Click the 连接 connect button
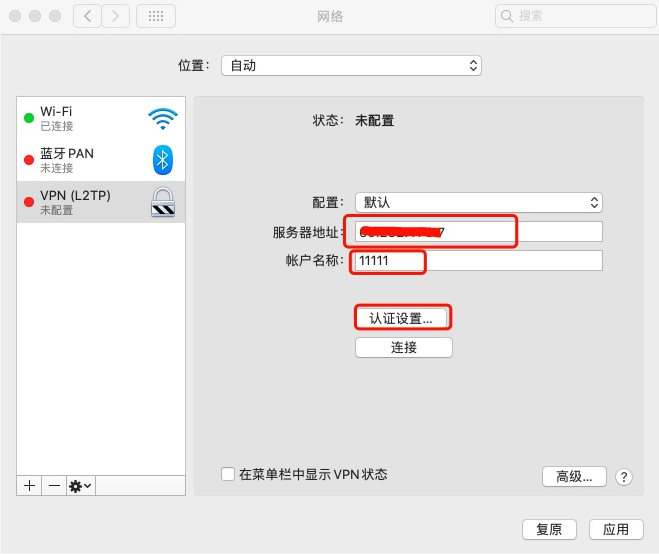This screenshot has width=659, height=554. [x=404, y=348]
